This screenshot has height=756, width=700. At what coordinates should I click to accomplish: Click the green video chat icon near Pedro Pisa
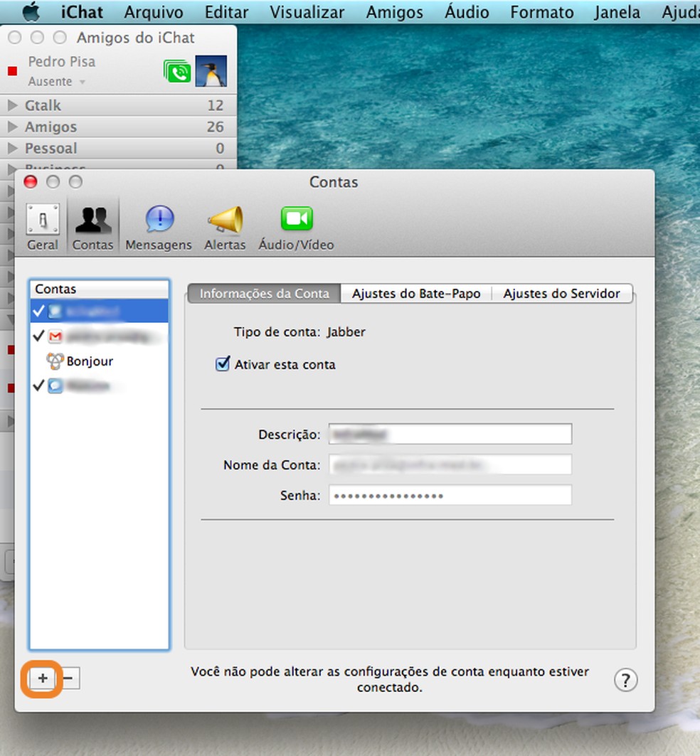tap(176, 71)
